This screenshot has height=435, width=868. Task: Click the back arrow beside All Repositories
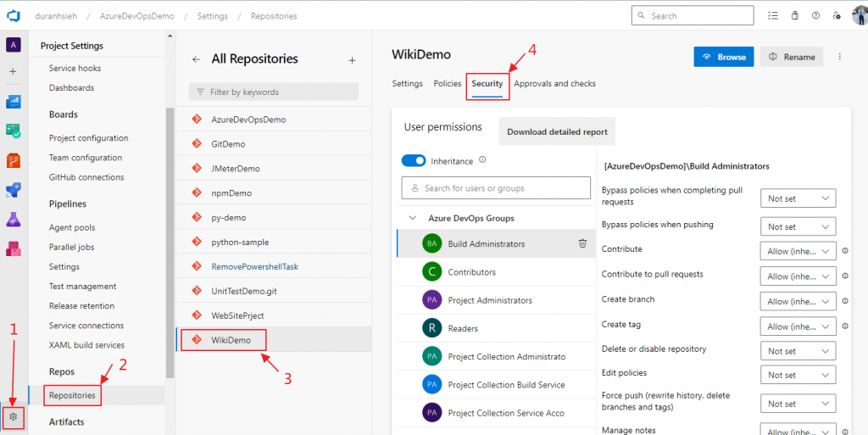click(x=196, y=59)
